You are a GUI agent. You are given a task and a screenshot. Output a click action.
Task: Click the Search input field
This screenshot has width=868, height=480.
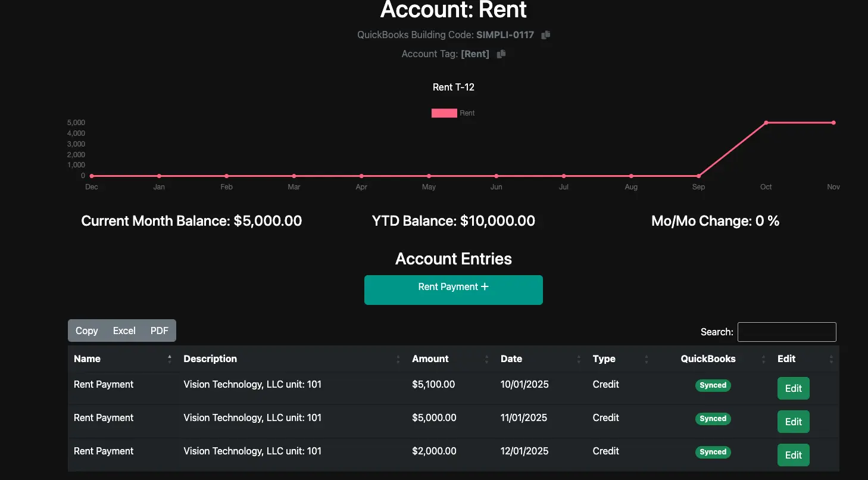(786, 332)
